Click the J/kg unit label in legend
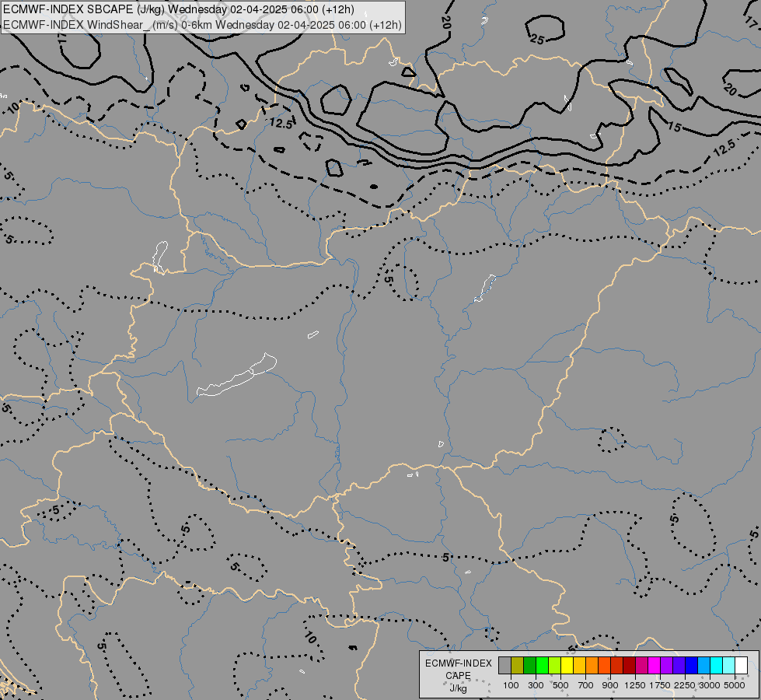This screenshot has height=700, width=761. point(458,689)
